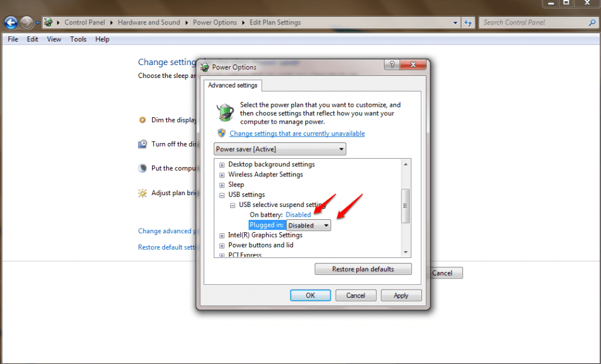
Task: Click the Adjust plan brightness sun icon
Action: coord(142,193)
